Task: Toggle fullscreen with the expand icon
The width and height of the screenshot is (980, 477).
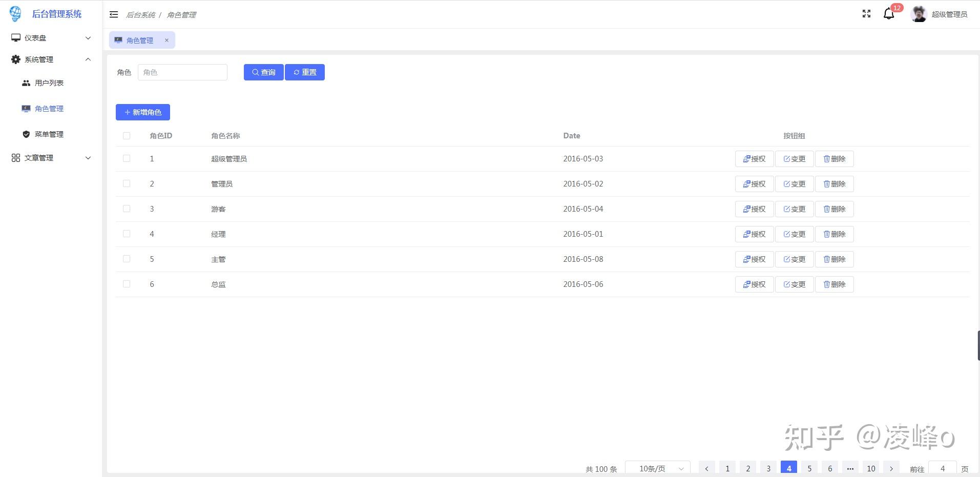Action: (x=866, y=14)
